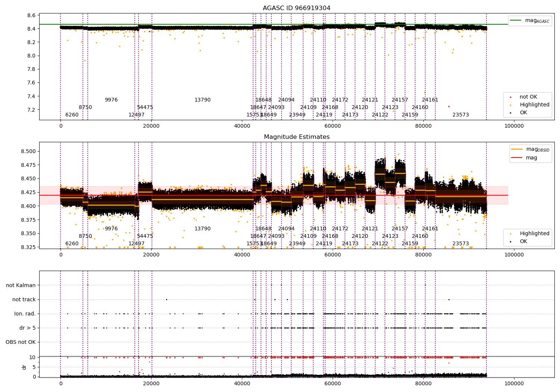Click obsid label 54475 in top plot

[x=145, y=108]
